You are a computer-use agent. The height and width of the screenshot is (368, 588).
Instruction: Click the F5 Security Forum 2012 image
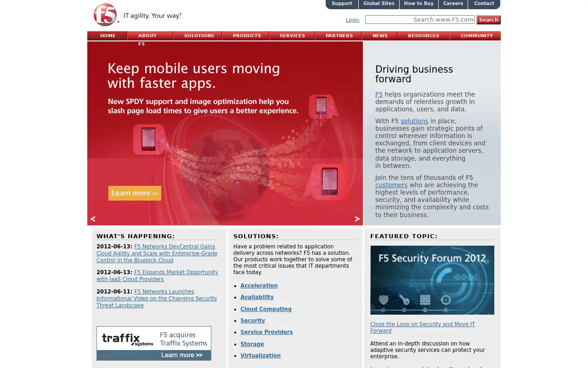432,280
